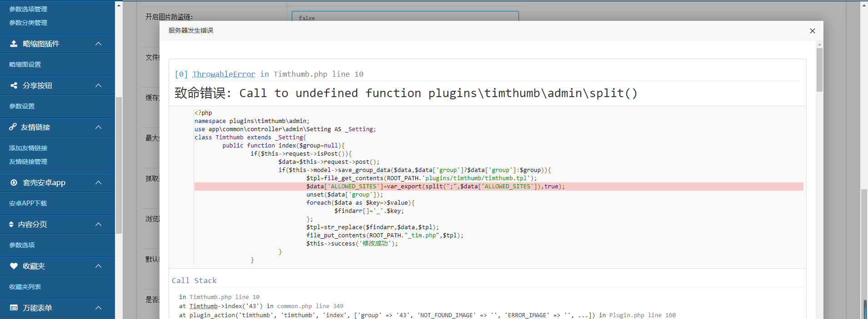Collapse the 套壳安卓app section chevron
Screen dimensions: 868x319
pos(98,182)
